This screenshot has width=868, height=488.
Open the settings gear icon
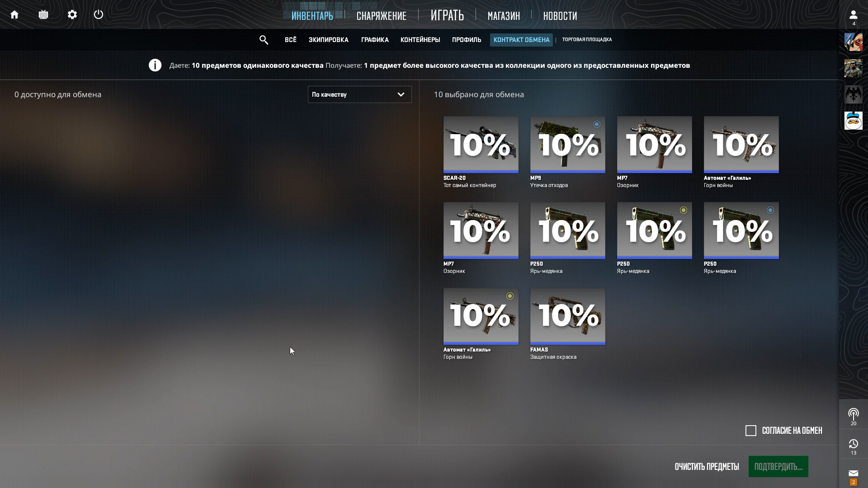pyautogui.click(x=72, y=15)
